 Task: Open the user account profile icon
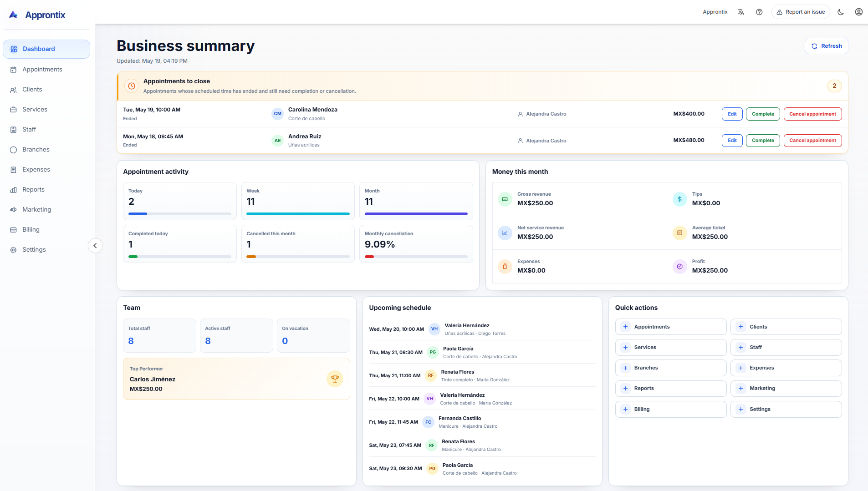pyautogui.click(x=859, y=12)
